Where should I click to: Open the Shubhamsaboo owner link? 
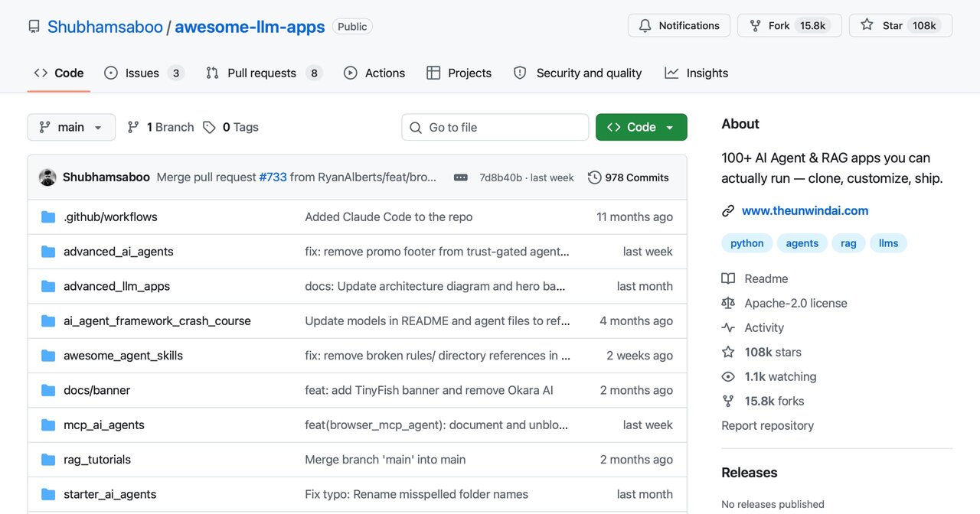tap(105, 27)
